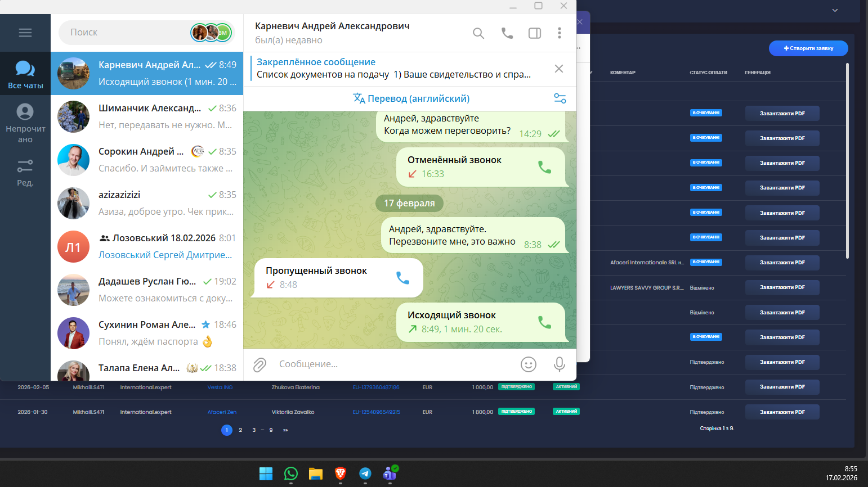Open chat with Дадашев Руслан
Viewport: 868px width, 487px height.
[147, 290]
